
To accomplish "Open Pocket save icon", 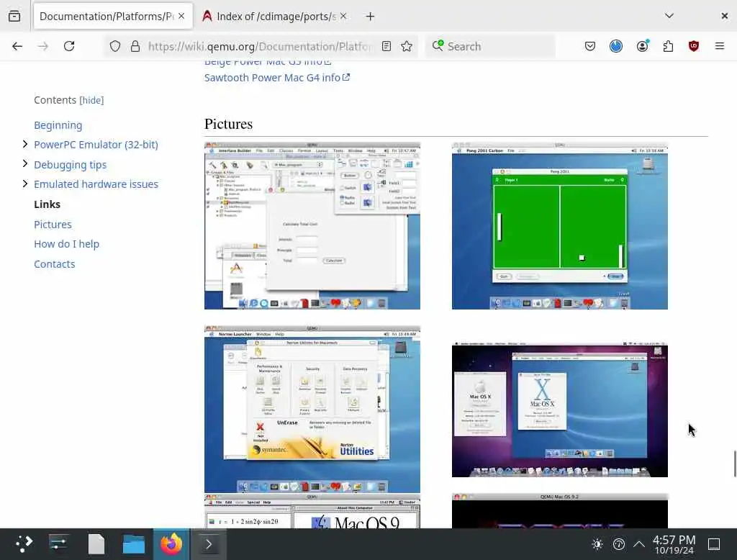I will [590, 46].
